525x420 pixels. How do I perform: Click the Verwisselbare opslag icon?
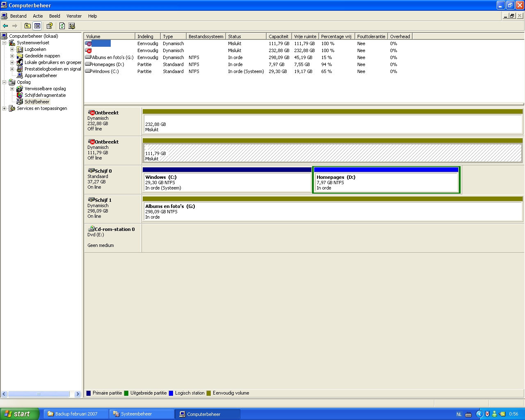coord(20,89)
